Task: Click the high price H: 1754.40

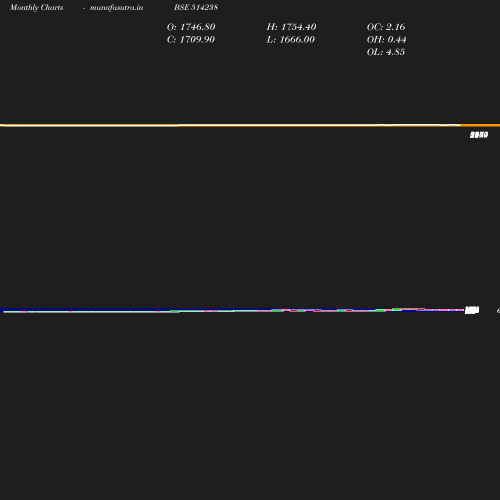Action: coord(291,27)
